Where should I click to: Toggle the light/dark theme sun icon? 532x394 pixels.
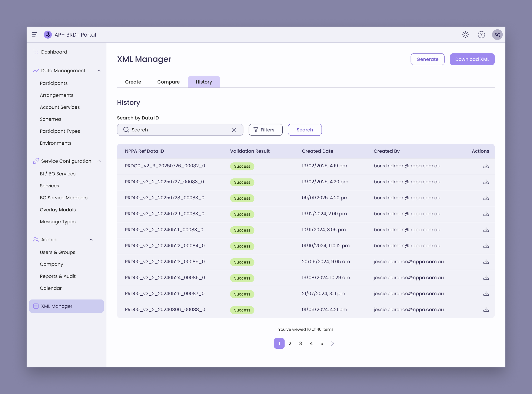click(465, 35)
